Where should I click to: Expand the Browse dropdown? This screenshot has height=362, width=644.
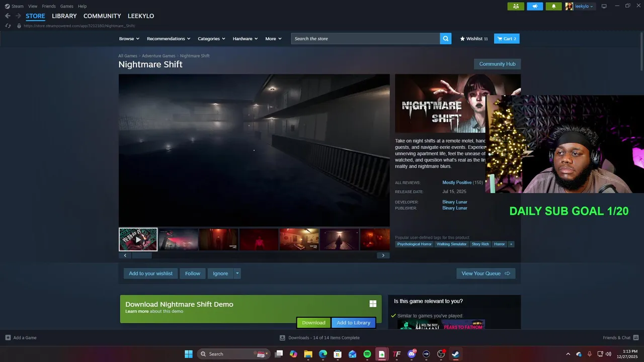coord(129,39)
